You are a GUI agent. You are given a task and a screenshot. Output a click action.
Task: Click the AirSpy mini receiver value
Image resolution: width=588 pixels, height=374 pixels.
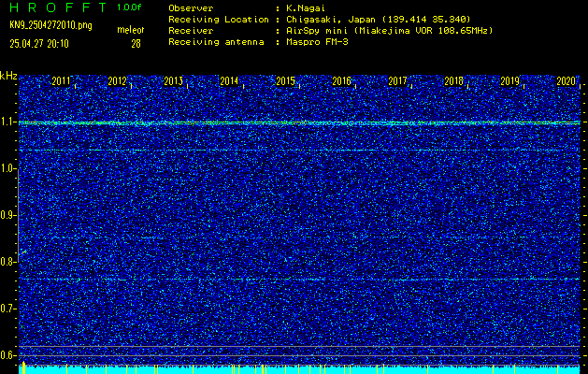point(390,31)
